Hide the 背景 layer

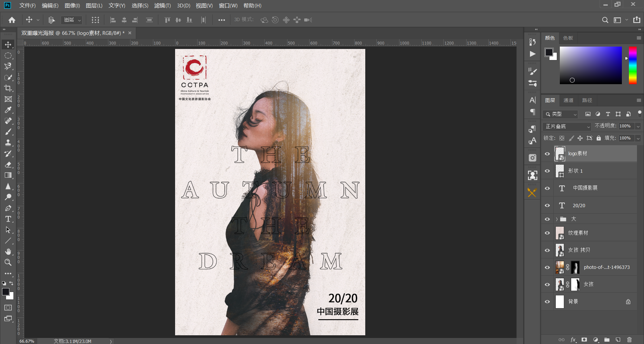pos(547,301)
